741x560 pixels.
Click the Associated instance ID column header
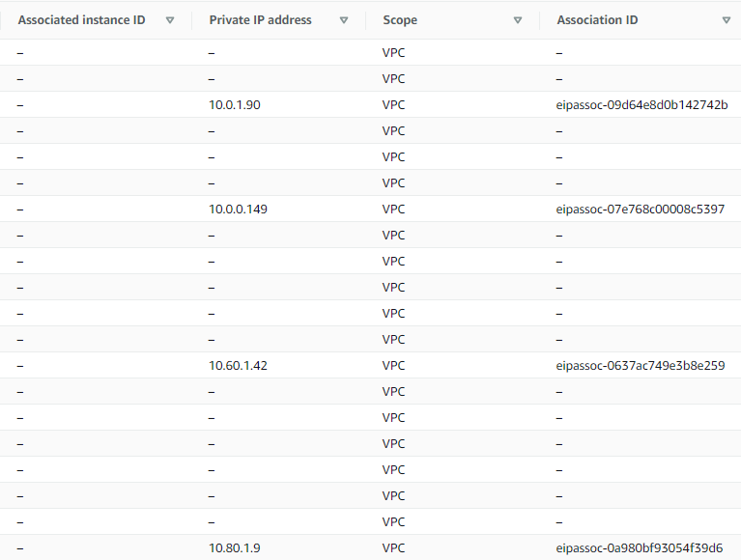tap(82, 20)
